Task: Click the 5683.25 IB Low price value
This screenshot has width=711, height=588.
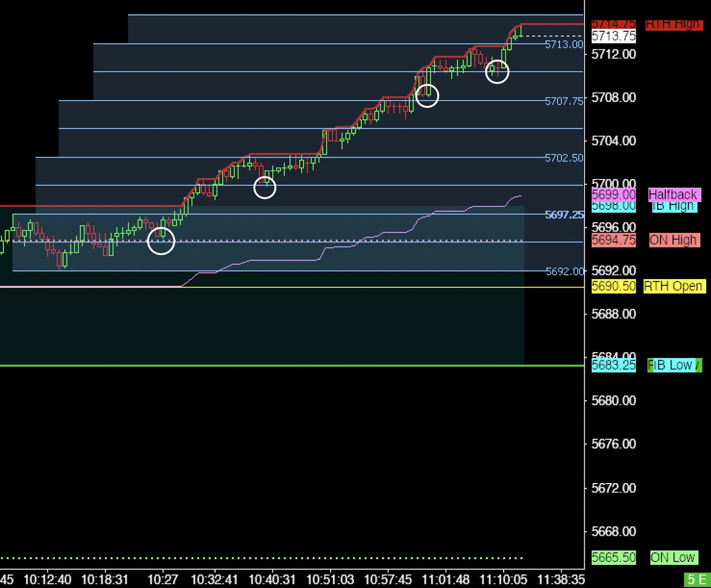Action: [x=614, y=365]
